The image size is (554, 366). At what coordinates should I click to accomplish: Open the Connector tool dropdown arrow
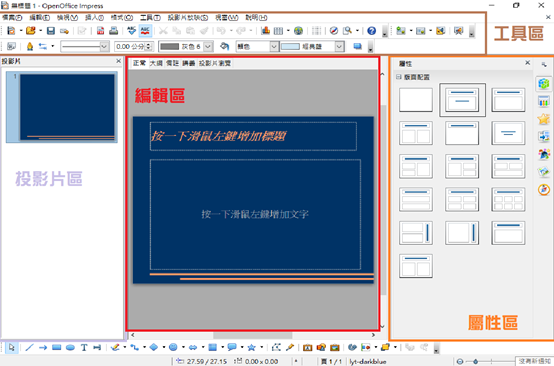(x=144, y=348)
